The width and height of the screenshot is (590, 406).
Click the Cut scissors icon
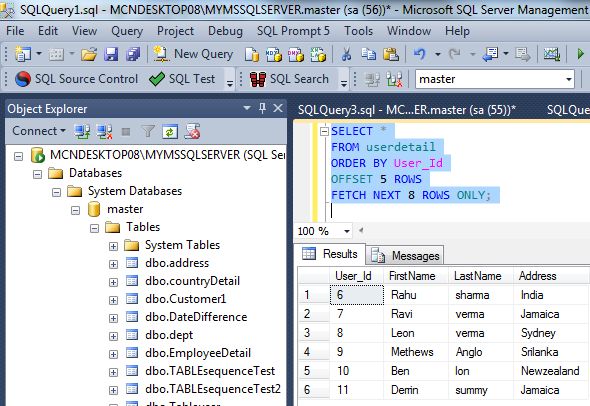[x=346, y=55]
